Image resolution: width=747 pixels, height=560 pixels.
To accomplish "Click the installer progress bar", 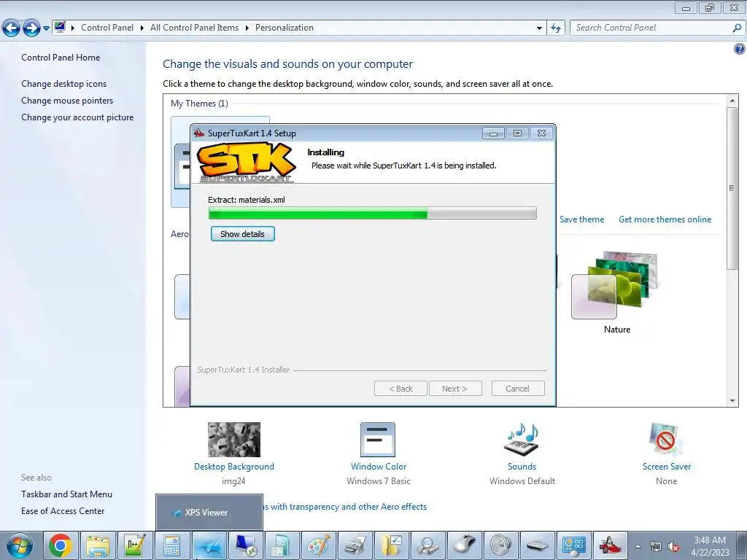I will click(x=373, y=214).
